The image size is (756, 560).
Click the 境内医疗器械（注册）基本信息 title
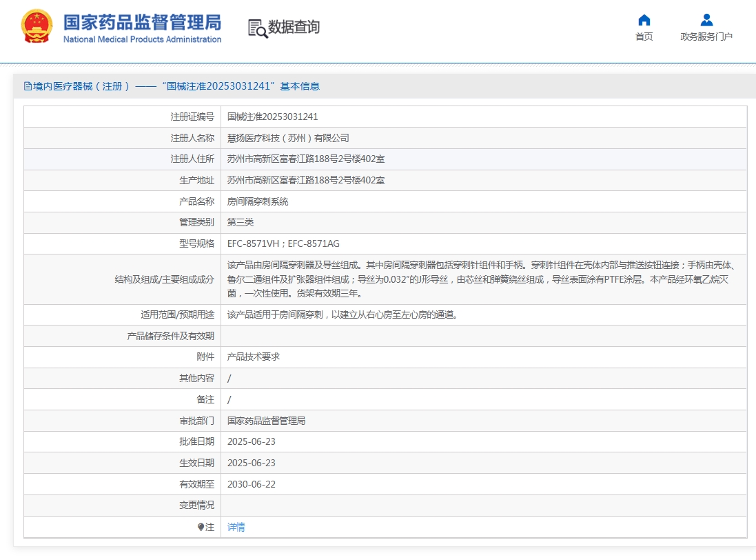click(x=176, y=86)
